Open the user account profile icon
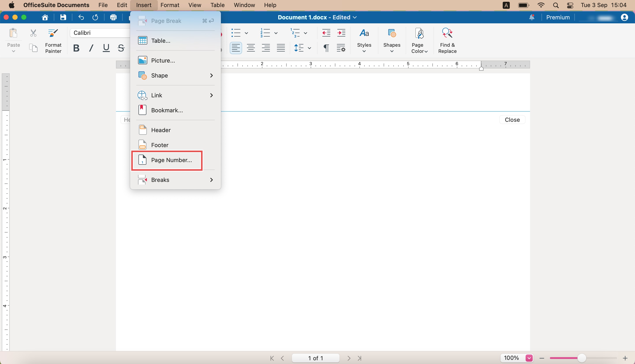Viewport: 635px width, 364px height. pyautogui.click(x=624, y=17)
